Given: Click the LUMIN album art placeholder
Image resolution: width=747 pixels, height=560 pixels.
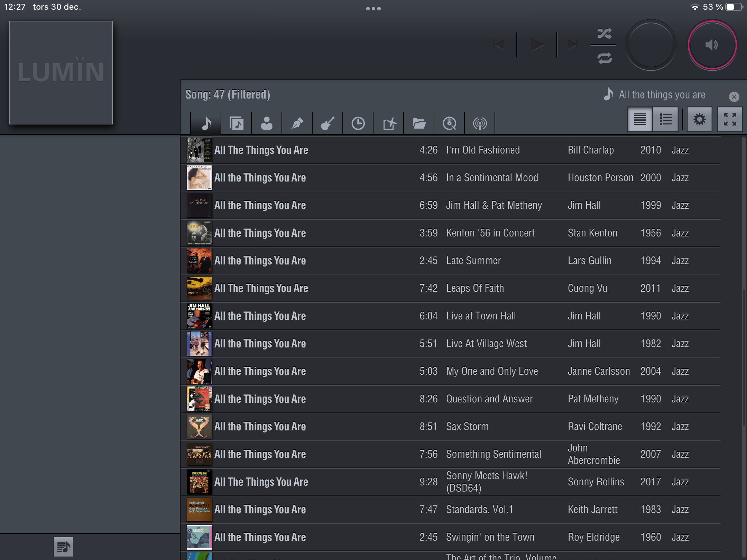Looking at the screenshot, I should pos(61,73).
